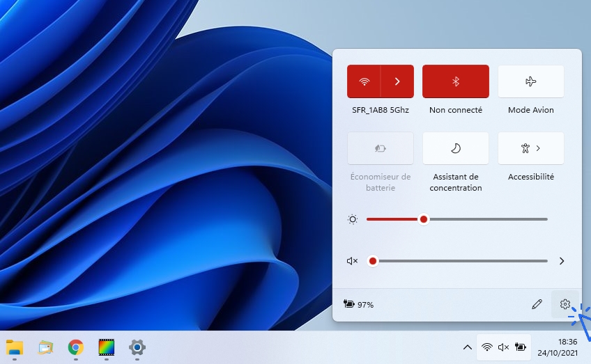Click the 97% battery indicator
This screenshot has width=591, height=364.
359,305
